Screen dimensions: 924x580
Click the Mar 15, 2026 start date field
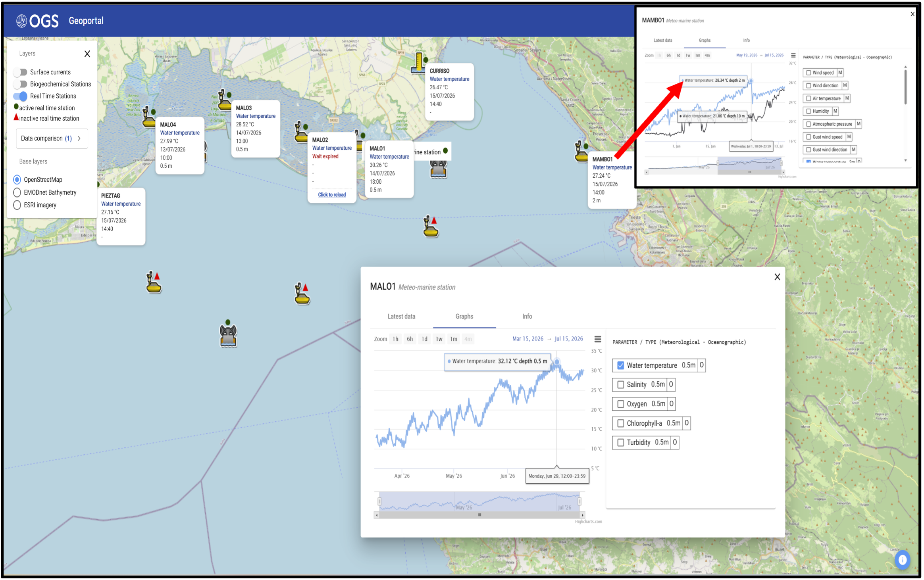(x=527, y=339)
